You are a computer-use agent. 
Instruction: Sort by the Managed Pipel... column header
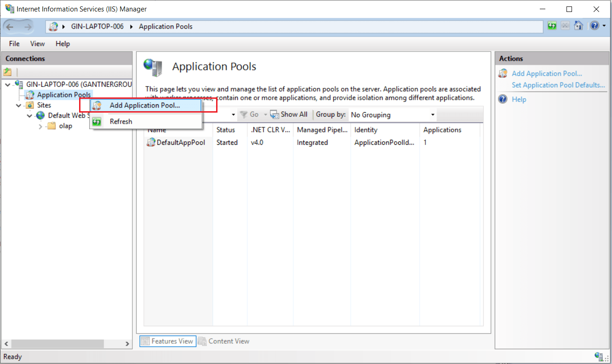[x=322, y=130]
